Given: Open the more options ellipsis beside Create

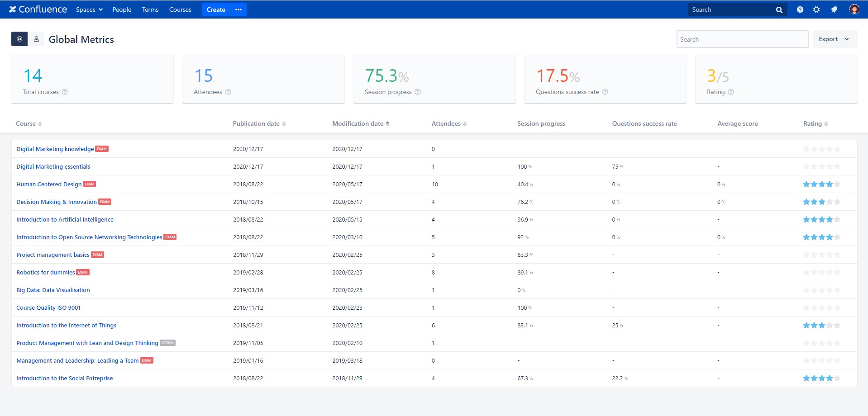Looking at the screenshot, I should tap(238, 9).
